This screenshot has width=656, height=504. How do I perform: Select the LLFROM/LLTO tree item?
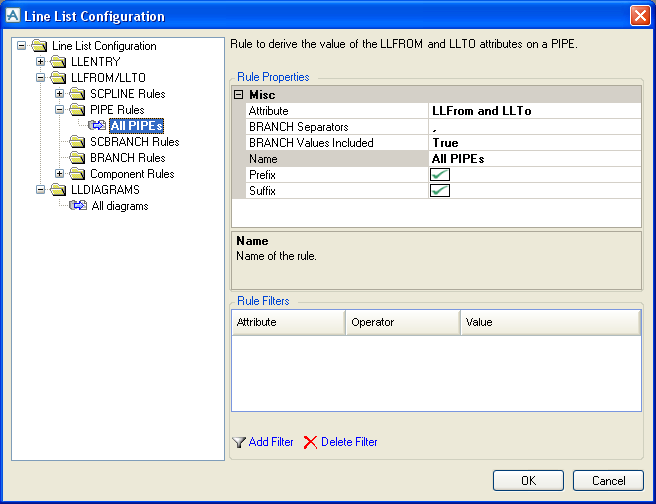108,78
